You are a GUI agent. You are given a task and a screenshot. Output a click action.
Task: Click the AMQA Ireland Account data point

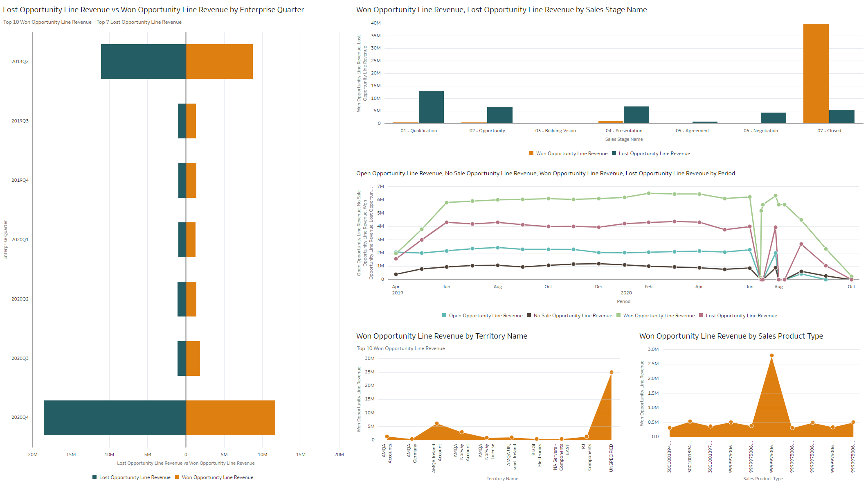tap(437, 423)
